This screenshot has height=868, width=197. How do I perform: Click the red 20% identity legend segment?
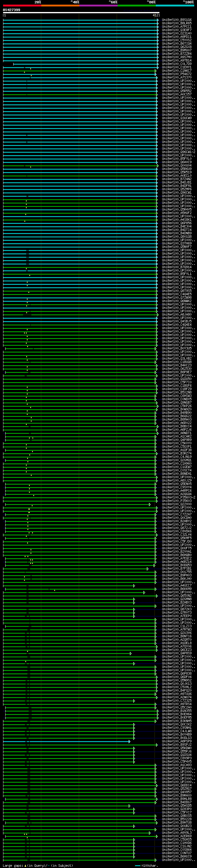coord(22,6)
